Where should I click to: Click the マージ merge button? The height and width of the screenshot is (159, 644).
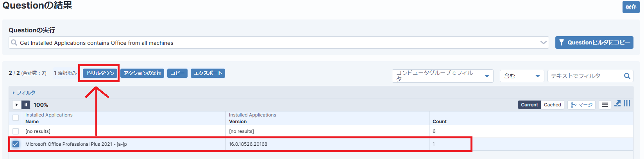click(581, 105)
